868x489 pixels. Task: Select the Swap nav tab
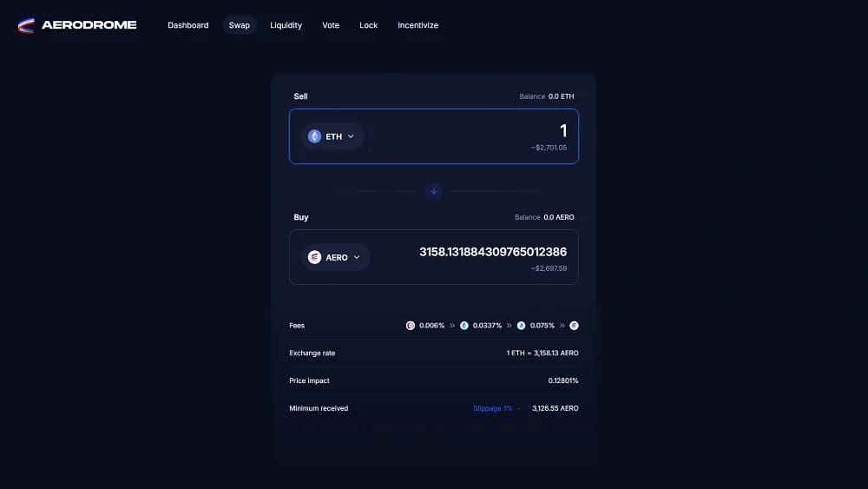click(x=240, y=25)
